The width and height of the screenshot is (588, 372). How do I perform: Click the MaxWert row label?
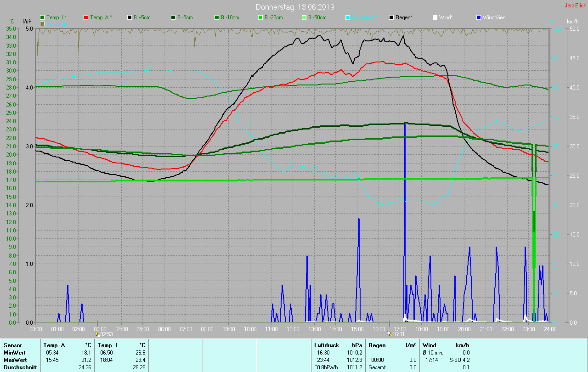coord(16,360)
